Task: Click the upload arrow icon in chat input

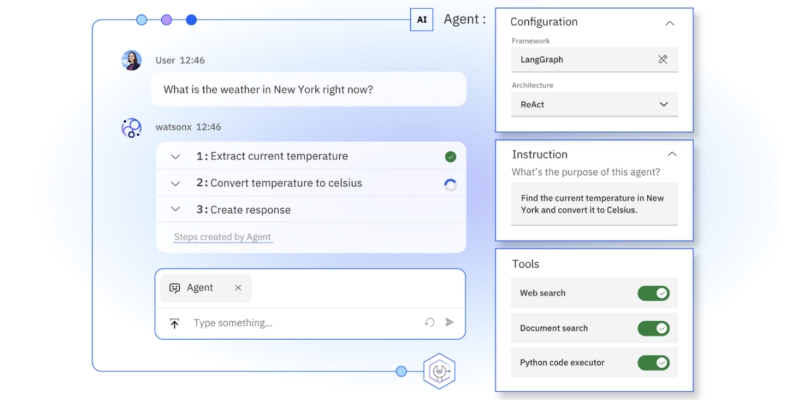Action: click(x=174, y=323)
